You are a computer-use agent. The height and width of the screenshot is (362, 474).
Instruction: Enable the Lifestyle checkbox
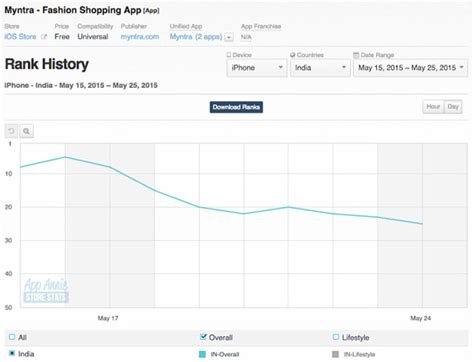click(x=336, y=337)
